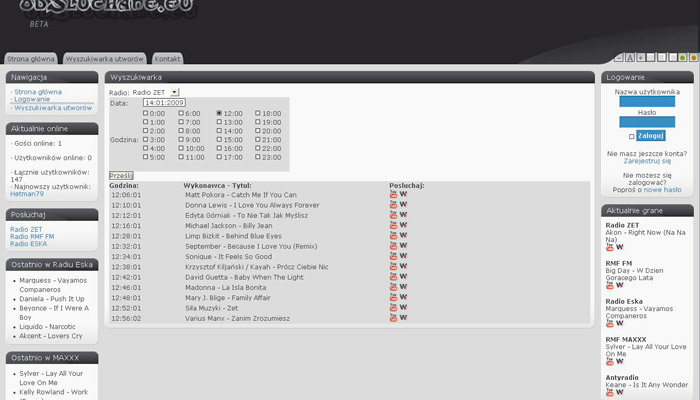
Task: Select the 23:00 hour option
Action: tap(256, 157)
